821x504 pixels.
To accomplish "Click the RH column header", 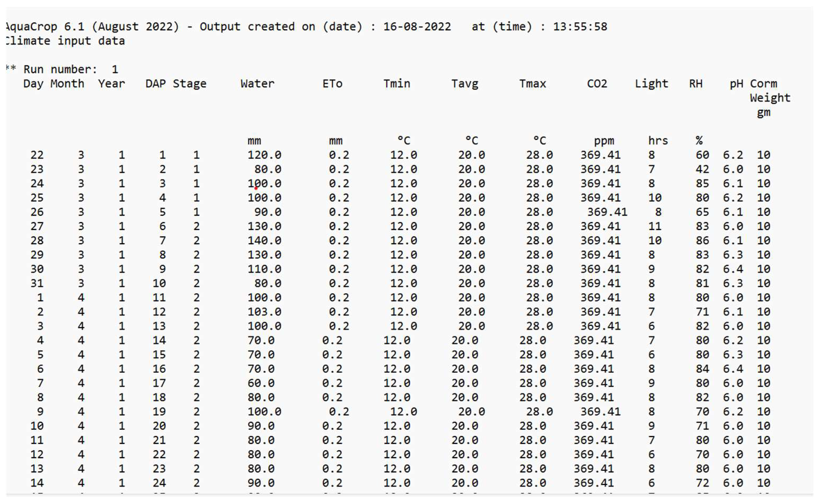I will tap(696, 84).
